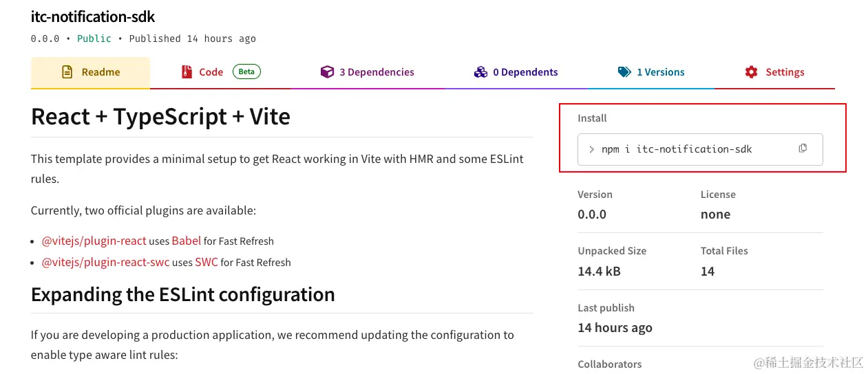Click the Collaborators heading
Image resolution: width=868 pixels, height=374 pixels.
coord(609,364)
